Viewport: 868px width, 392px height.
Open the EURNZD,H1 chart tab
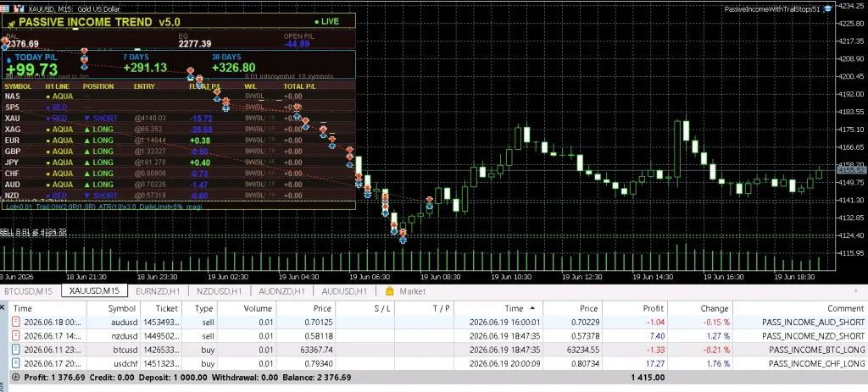158,290
